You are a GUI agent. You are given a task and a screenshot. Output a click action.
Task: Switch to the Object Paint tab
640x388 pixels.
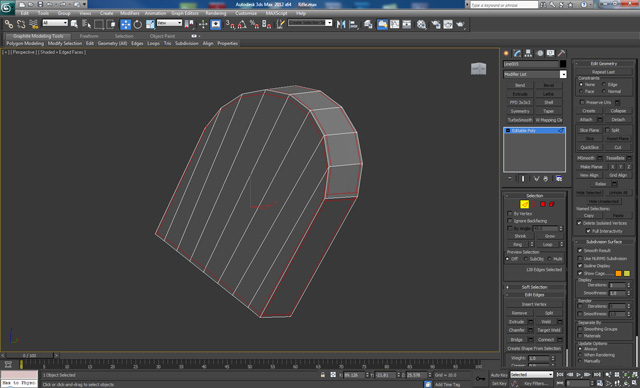point(162,36)
